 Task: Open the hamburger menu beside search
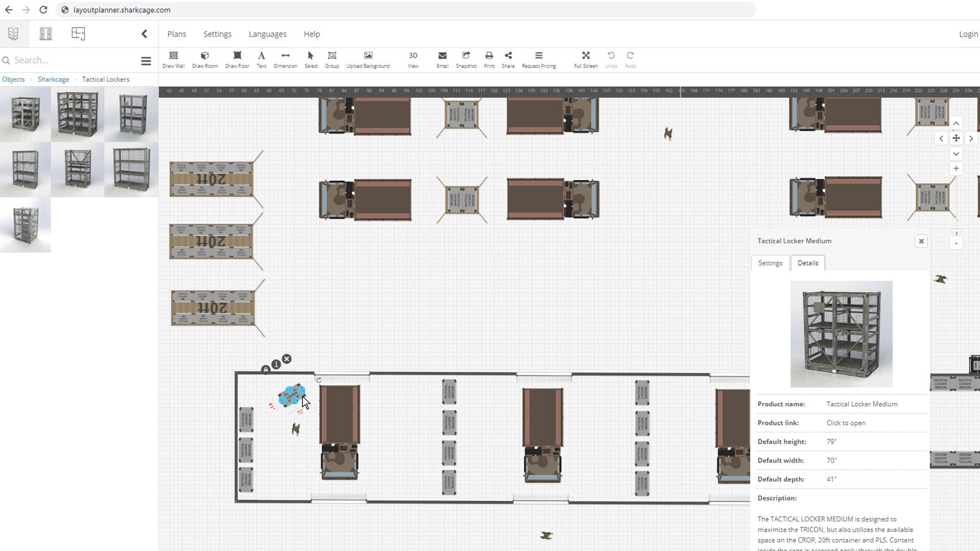146,61
